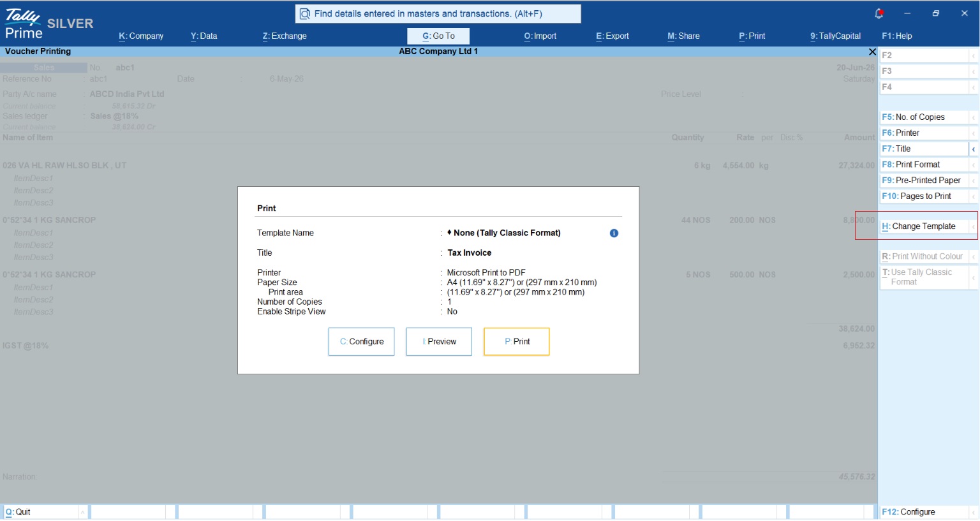The height and width of the screenshot is (521, 980).
Task: Select F7: Title option
Action: click(924, 149)
